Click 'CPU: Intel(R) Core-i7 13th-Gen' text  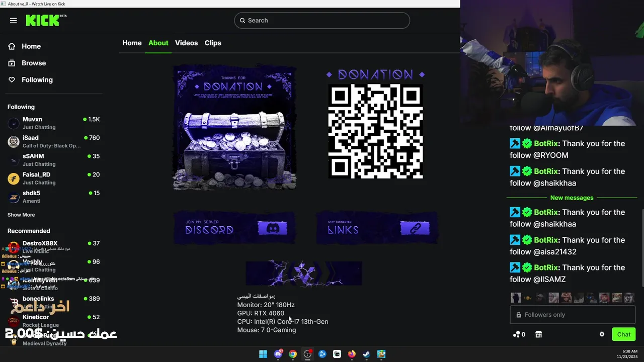(x=283, y=322)
